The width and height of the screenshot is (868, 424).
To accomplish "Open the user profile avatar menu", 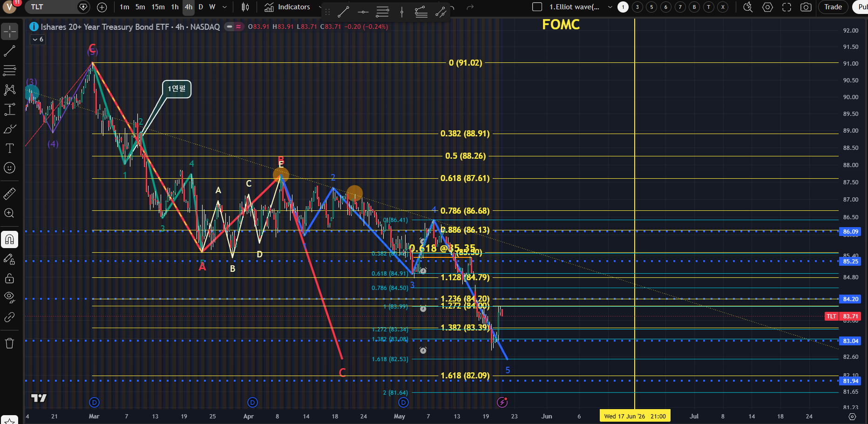I will coord(10,7).
